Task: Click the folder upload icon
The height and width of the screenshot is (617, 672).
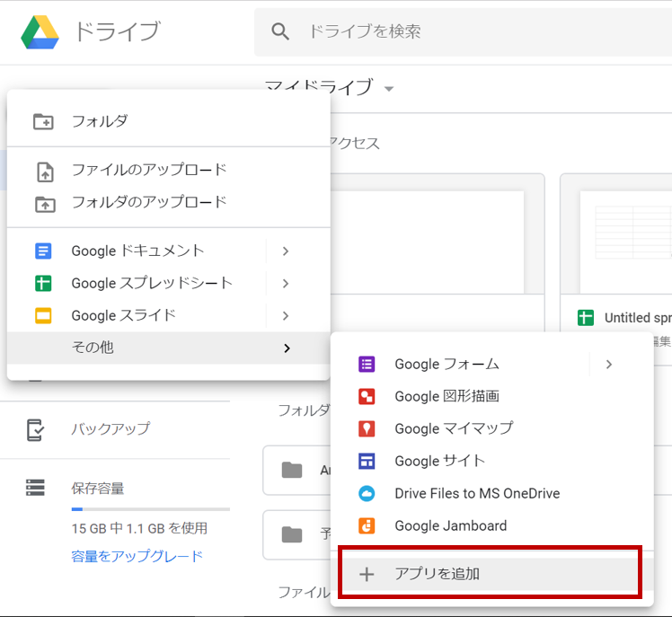Action: tap(45, 205)
